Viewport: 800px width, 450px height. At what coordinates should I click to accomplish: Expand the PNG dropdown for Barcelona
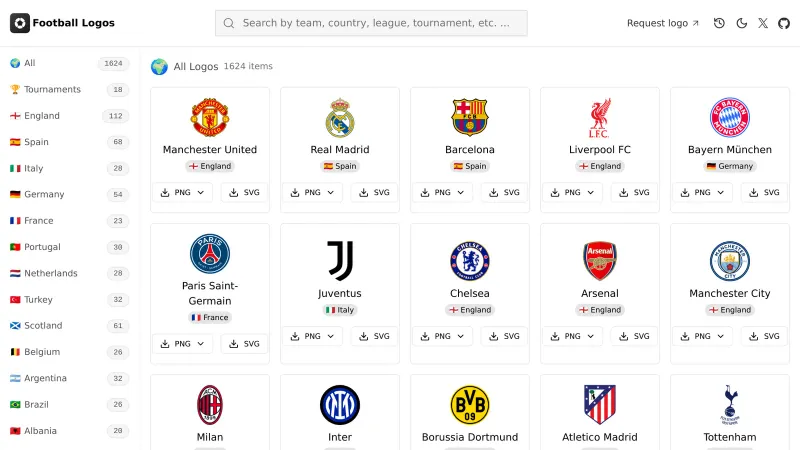(x=443, y=193)
